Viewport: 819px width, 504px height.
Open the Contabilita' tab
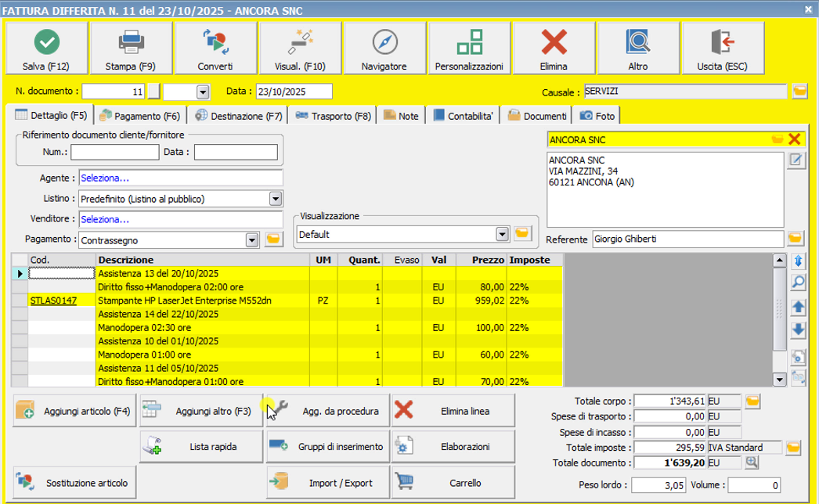[462, 116]
